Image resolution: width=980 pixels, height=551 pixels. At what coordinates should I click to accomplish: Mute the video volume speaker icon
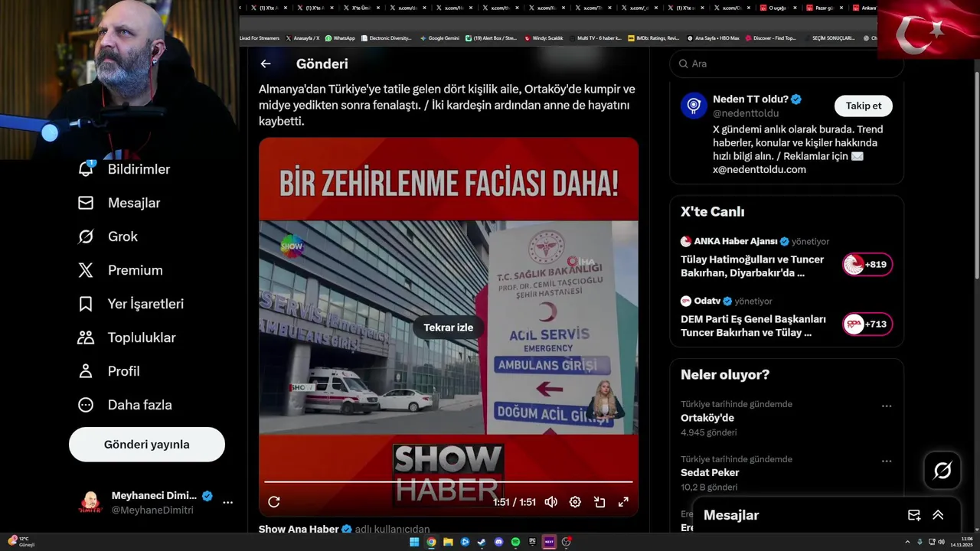(550, 502)
